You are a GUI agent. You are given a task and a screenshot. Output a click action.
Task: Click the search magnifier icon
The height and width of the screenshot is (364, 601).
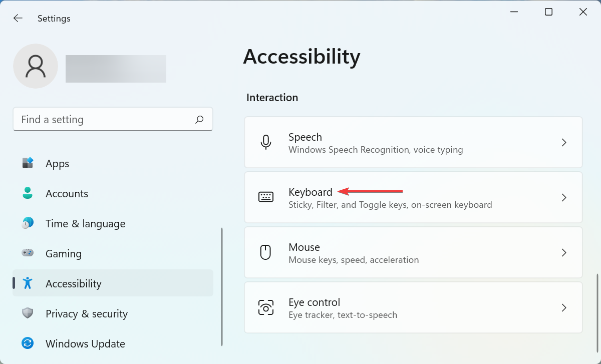199,119
